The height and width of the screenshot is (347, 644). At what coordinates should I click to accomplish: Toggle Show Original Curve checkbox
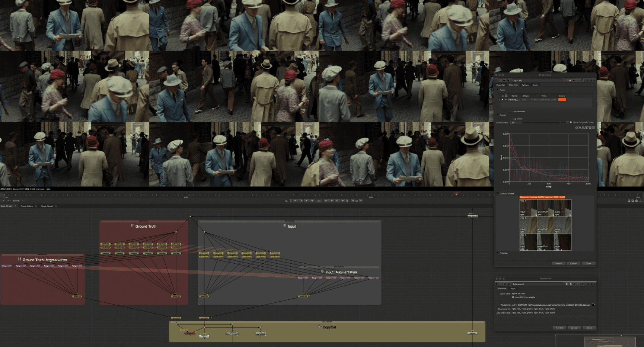coord(571,122)
